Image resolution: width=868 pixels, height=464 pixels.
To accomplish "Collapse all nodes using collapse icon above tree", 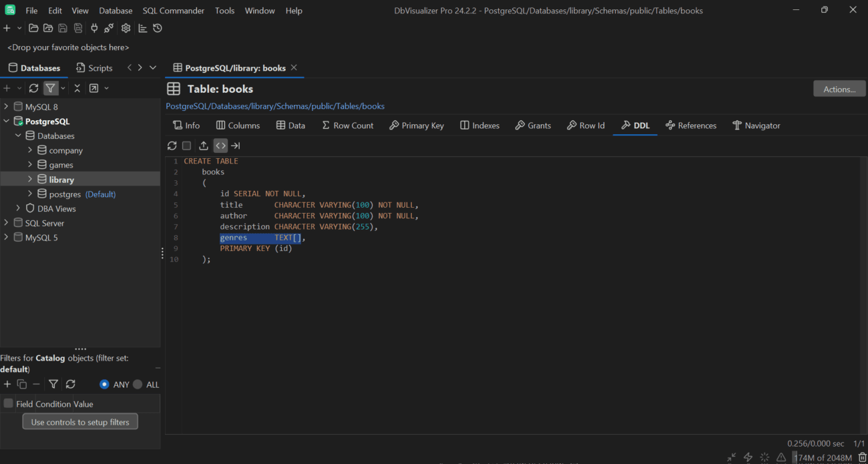I will [77, 87].
